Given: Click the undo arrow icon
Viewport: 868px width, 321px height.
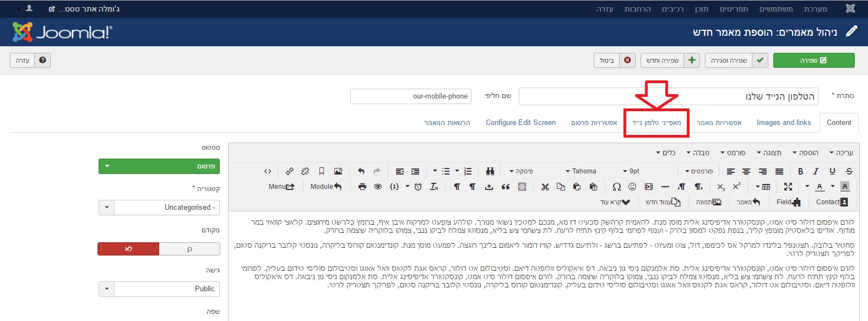Looking at the screenshot, I should [x=361, y=171].
